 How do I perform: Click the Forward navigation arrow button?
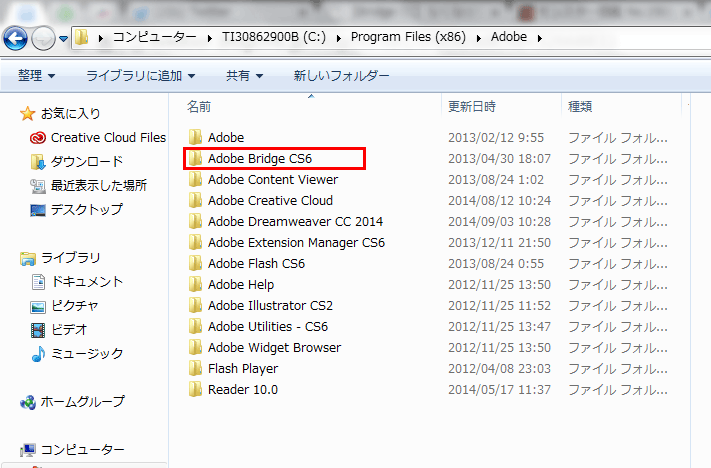point(43,38)
